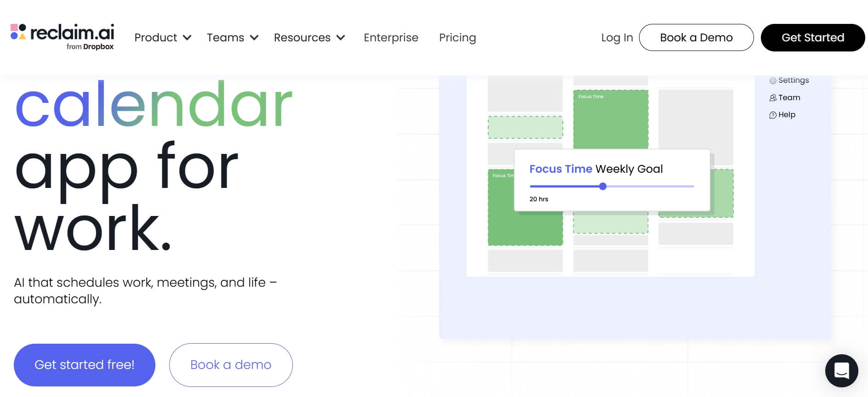Viewport: 868px width, 397px height.
Task: Click the dashed light green calendar block
Action: pos(525,127)
